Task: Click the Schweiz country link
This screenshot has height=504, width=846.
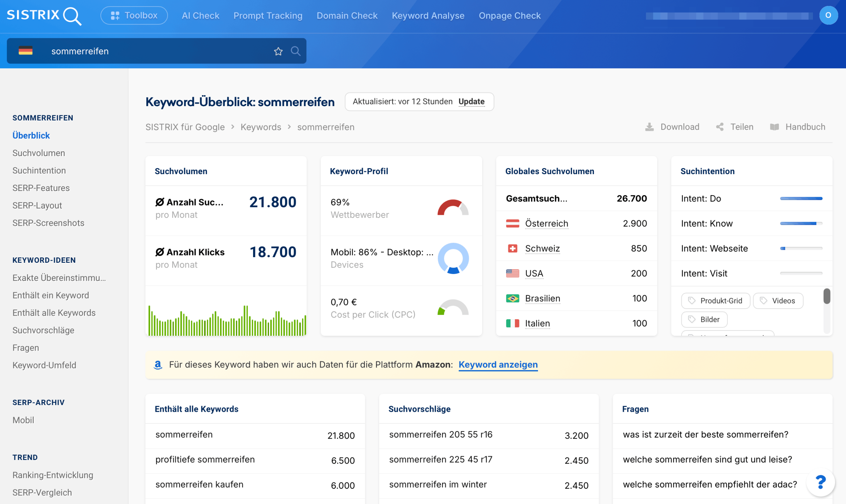Action: [543, 249]
